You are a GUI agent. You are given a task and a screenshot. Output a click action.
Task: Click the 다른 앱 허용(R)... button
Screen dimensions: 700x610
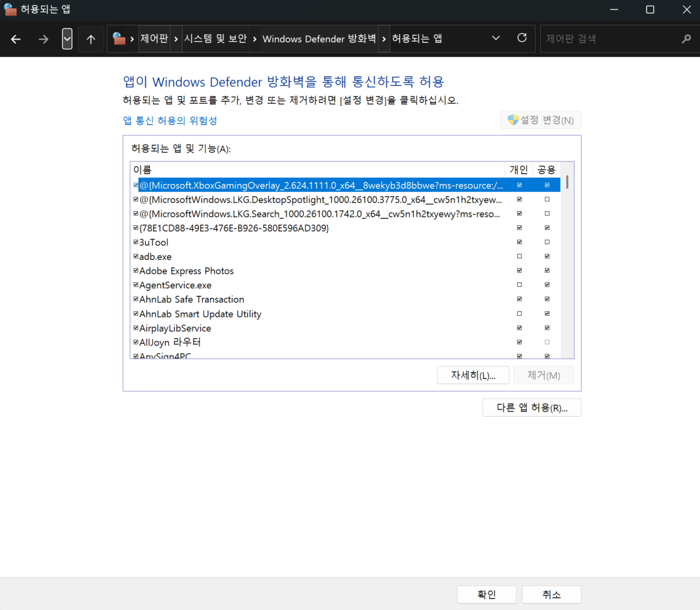(532, 407)
